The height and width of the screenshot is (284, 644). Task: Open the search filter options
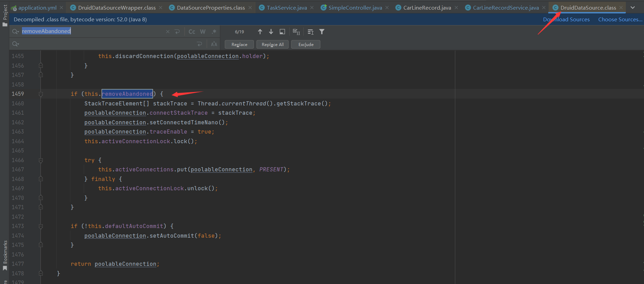click(322, 32)
